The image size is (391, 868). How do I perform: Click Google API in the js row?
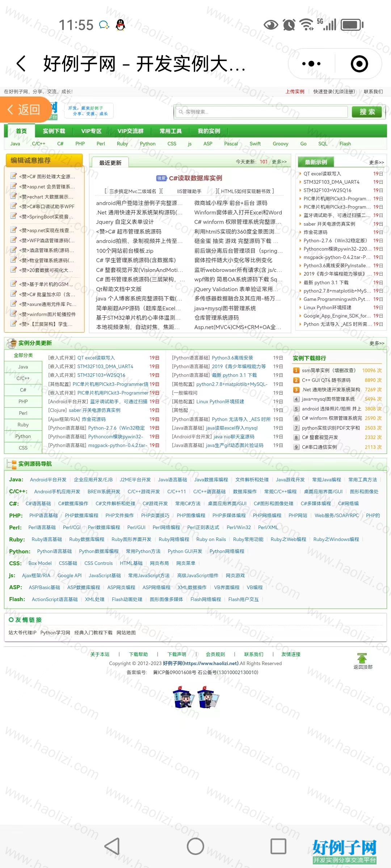coord(70,575)
